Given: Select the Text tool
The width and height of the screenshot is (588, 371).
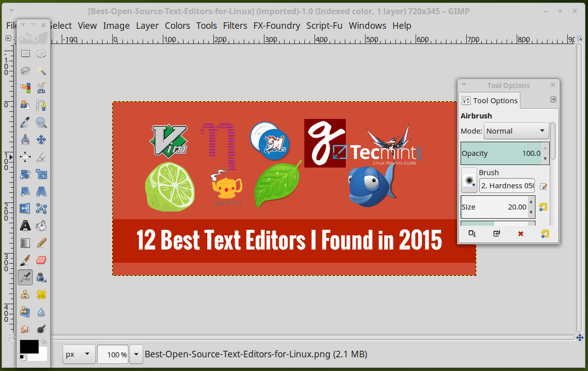Looking at the screenshot, I should click(x=25, y=225).
